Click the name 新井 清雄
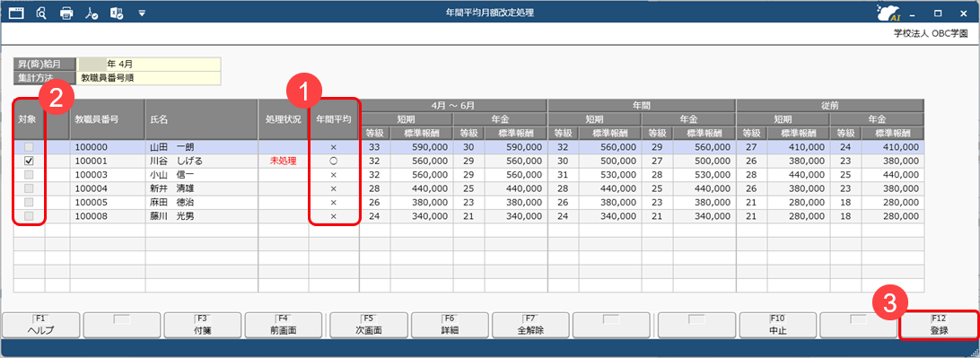The height and width of the screenshot is (358, 980). (172, 188)
